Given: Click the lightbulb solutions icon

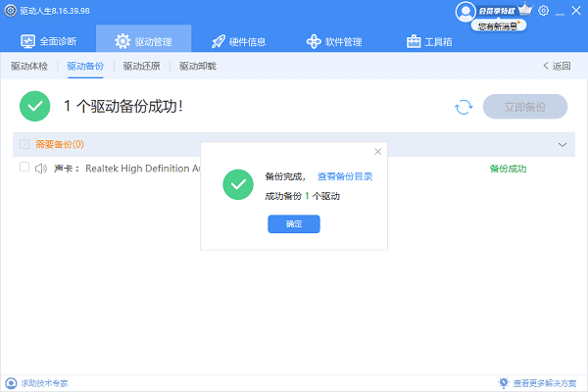Looking at the screenshot, I should tap(504, 383).
